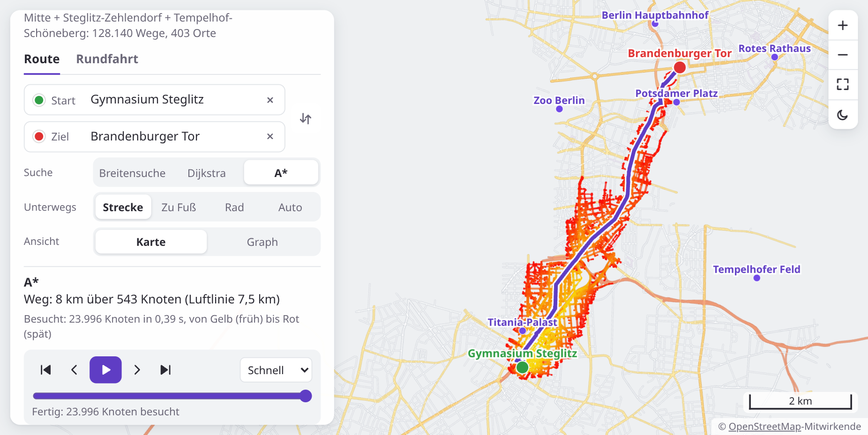Choose A* search algorithm

281,173
